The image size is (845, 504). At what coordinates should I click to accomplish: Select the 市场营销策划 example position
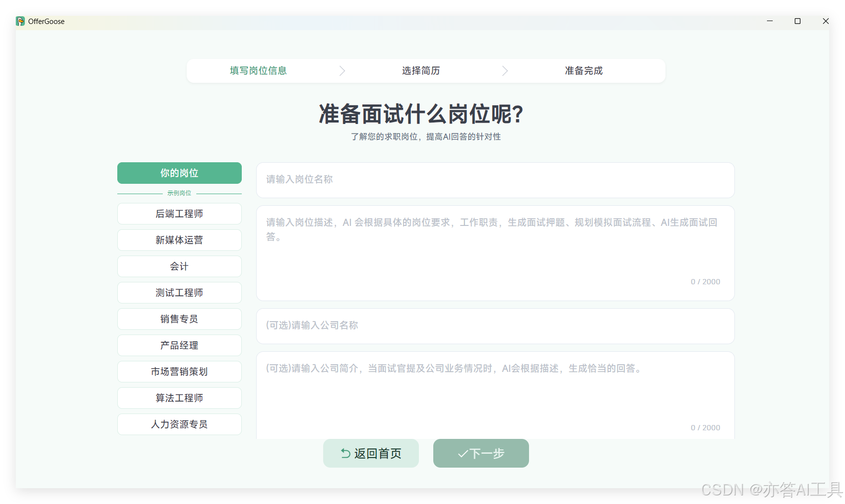pos(179,371)
